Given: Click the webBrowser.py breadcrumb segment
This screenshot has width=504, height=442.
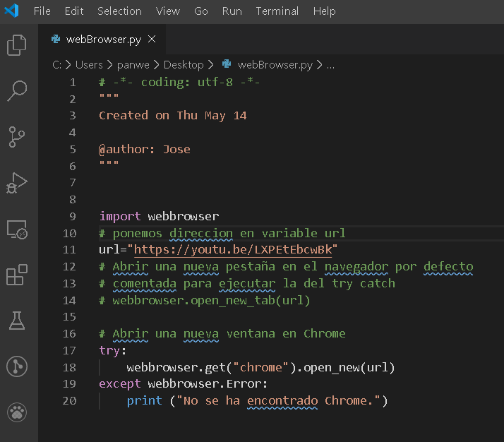Looking at the screenshot, I should click(x=275, y=65).
